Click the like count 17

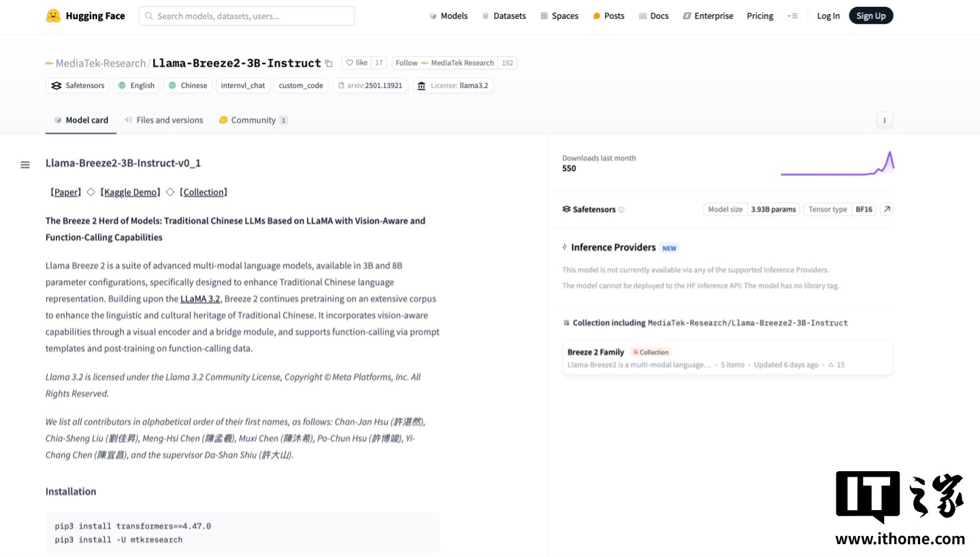pyautogui.click(x=379, y=63)
